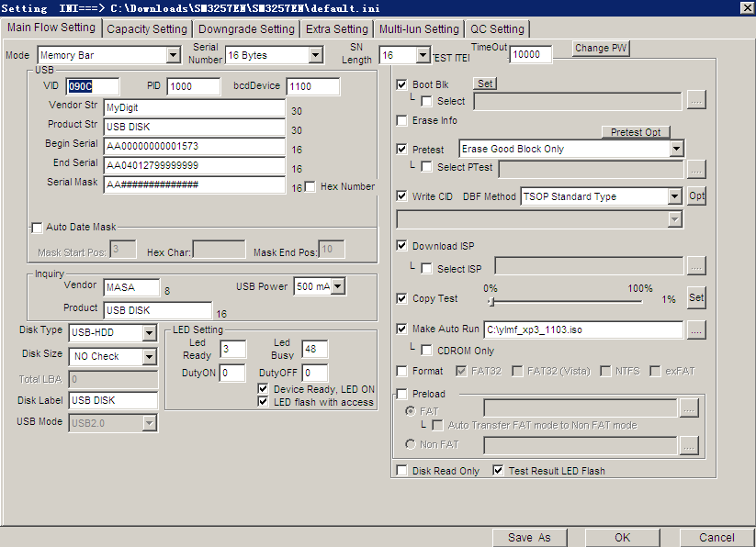The image size is (756, 547).
Task: Expand the Mode dropdown showing Memory Bar
Action: 174,55
